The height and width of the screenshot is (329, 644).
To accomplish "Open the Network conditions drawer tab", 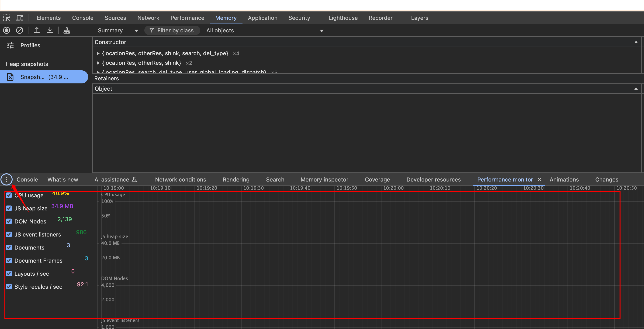I will (180, 179).
